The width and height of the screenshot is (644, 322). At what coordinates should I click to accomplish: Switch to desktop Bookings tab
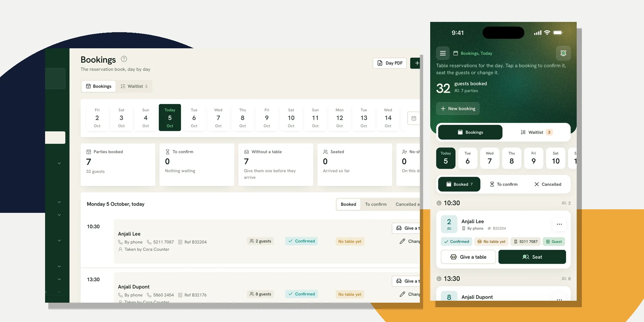pyautogui.click(x=99, y=86)
